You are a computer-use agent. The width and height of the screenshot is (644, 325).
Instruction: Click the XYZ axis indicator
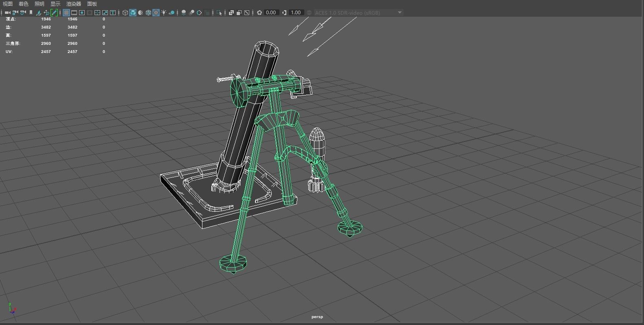tap(12, 308)
